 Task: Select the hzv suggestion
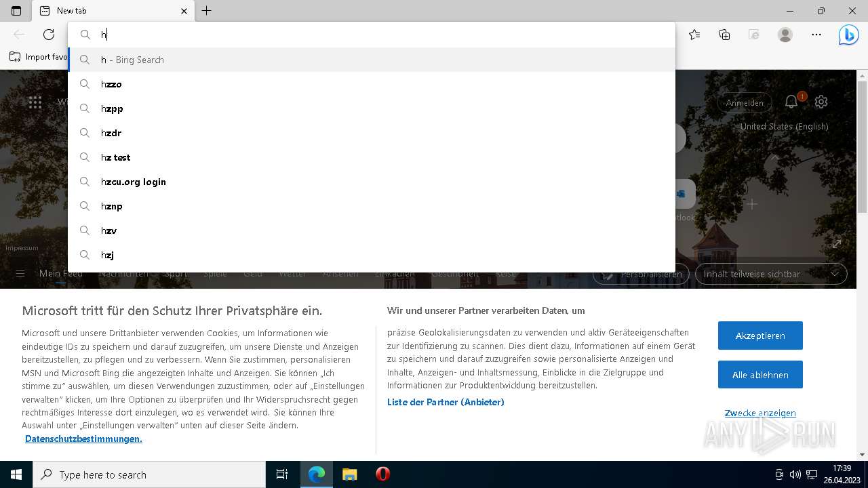click(372, 230)
